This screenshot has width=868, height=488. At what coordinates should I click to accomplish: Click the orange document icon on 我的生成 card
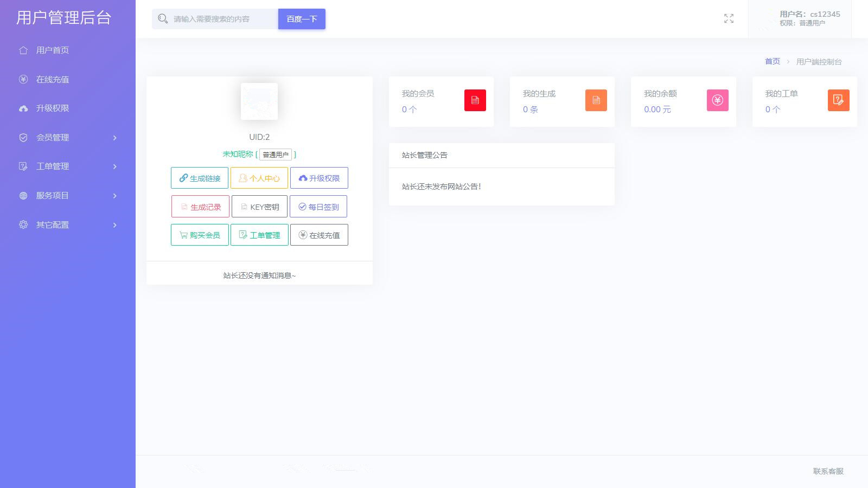pos(596,100)
